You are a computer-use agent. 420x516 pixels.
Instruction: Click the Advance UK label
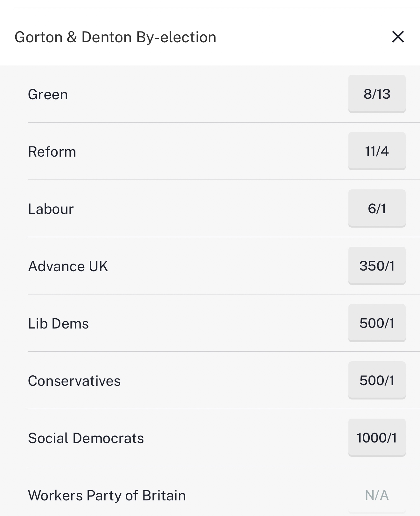pos(68,266)
